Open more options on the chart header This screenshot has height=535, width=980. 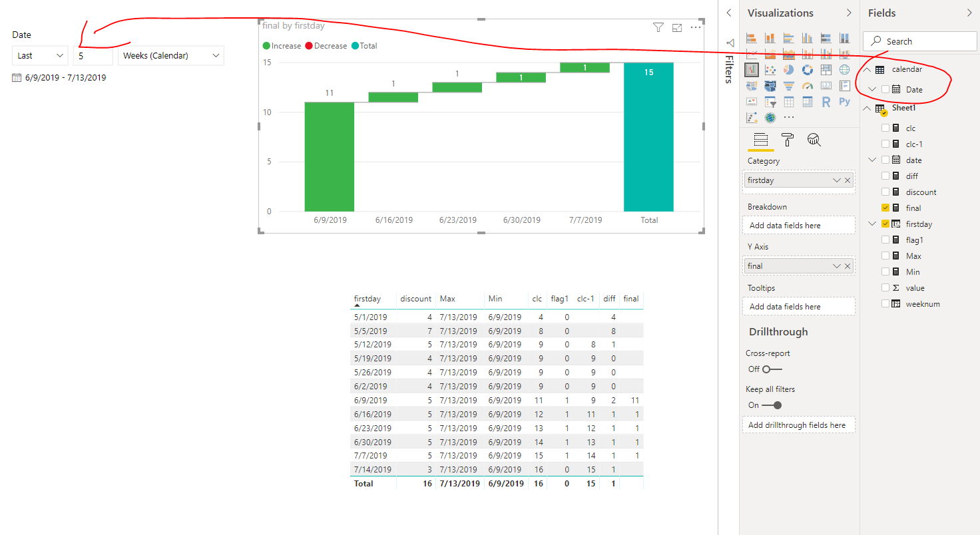696,27
